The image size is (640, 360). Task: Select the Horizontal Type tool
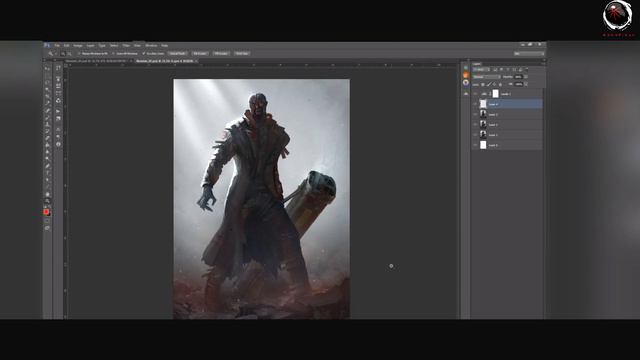[47, 173]
